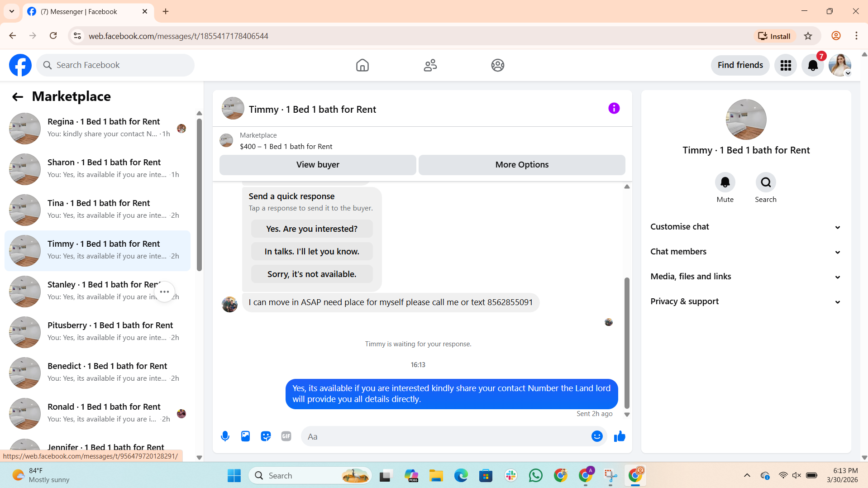868x488 pixels.
Task: Expand the Customise chat section
Action: [x=745, y=227]
